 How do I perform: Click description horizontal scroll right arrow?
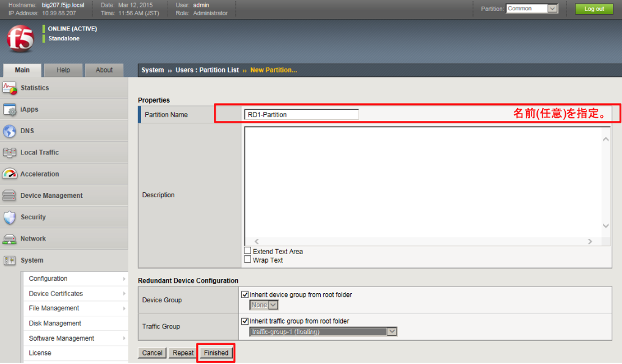pos(590,241)
